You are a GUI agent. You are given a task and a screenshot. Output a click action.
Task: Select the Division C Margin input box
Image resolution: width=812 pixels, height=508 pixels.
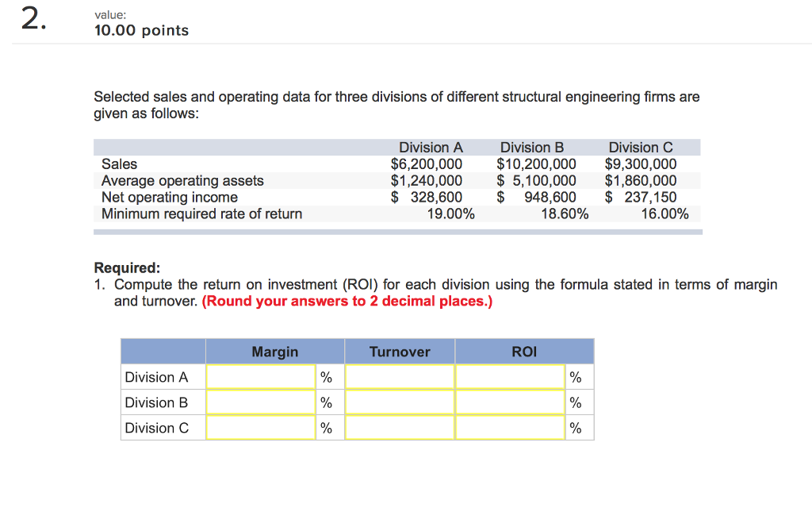tap(261, 428)
